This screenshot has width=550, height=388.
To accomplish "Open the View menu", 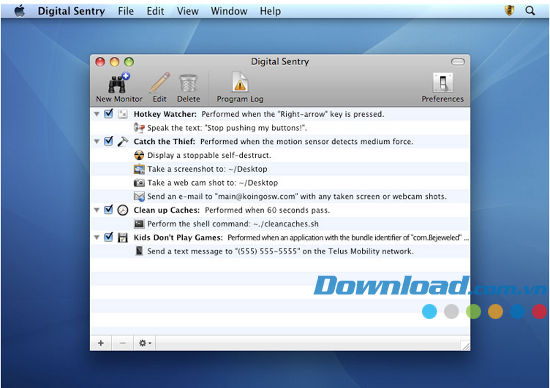I will pos(187,11).
